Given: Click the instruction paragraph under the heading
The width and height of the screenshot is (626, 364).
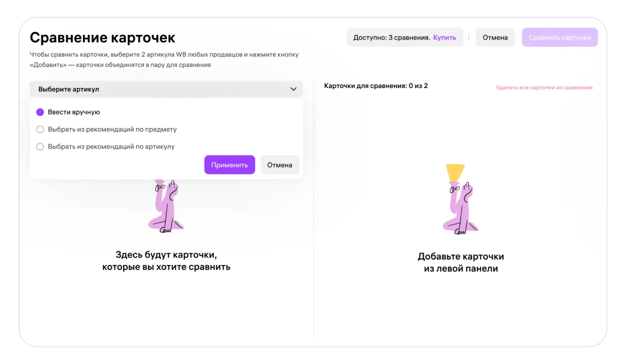Looking at the screenshot, I should [164, 60].
